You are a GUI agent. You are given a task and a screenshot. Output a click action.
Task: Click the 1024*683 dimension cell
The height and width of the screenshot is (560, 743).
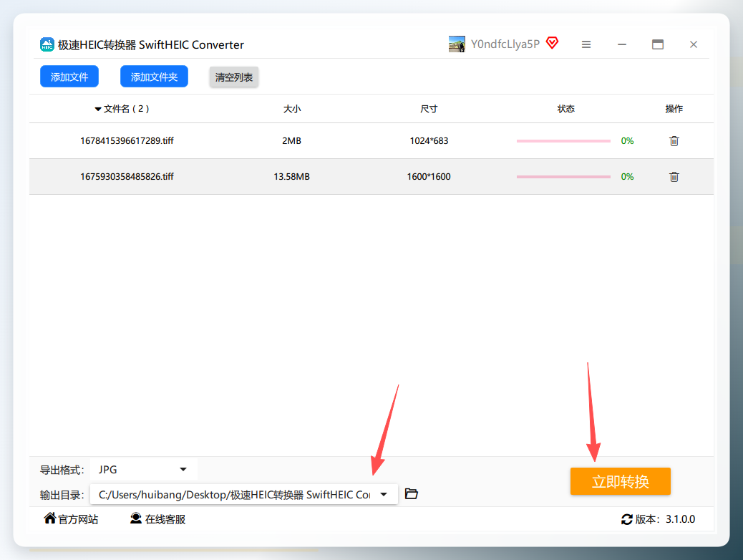coord(429,141)
